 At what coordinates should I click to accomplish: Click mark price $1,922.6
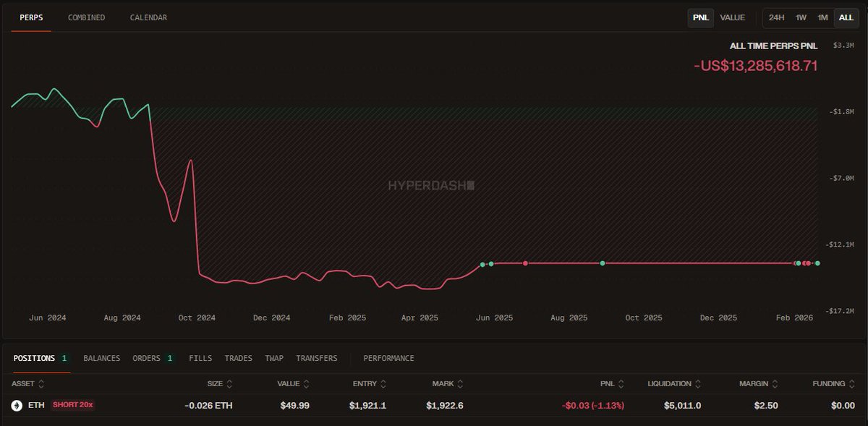445,406
